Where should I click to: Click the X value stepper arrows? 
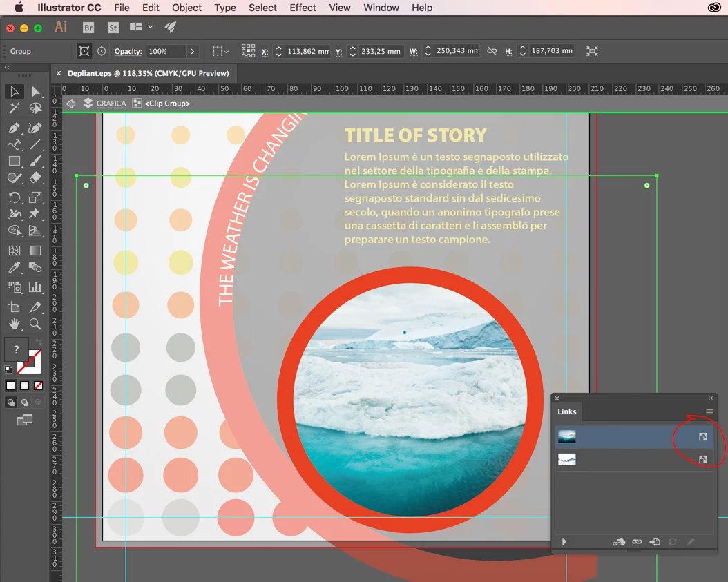click(278, 51)
